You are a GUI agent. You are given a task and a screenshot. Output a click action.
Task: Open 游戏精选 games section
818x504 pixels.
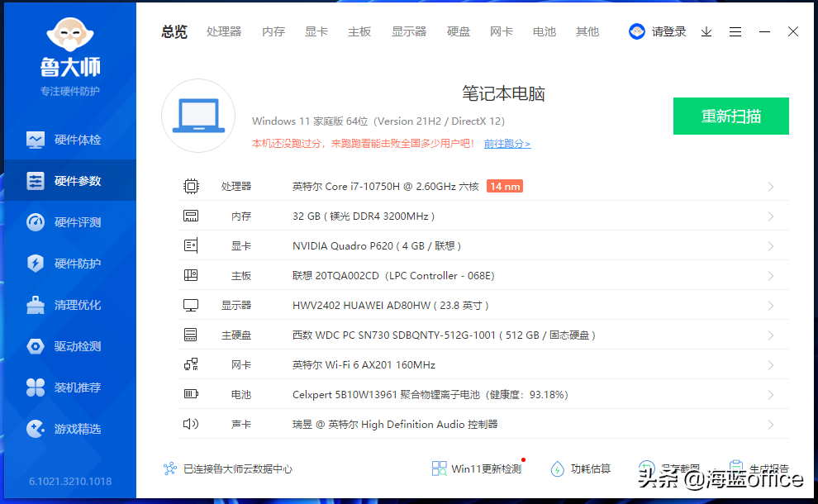pos(70,429)
